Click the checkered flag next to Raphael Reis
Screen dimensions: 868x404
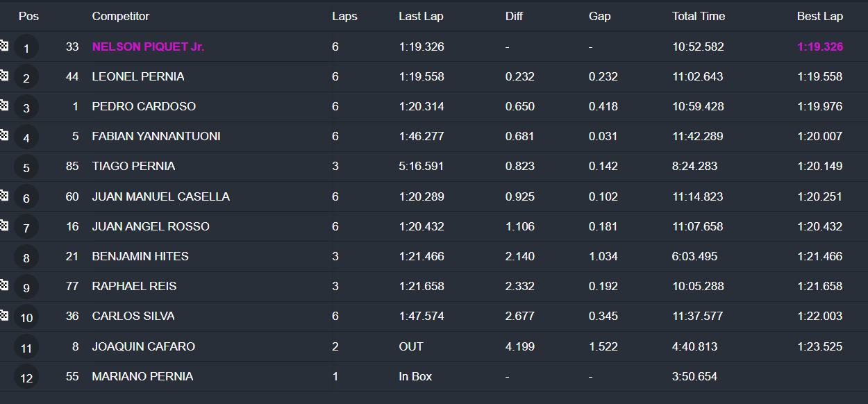pos(3,285)
